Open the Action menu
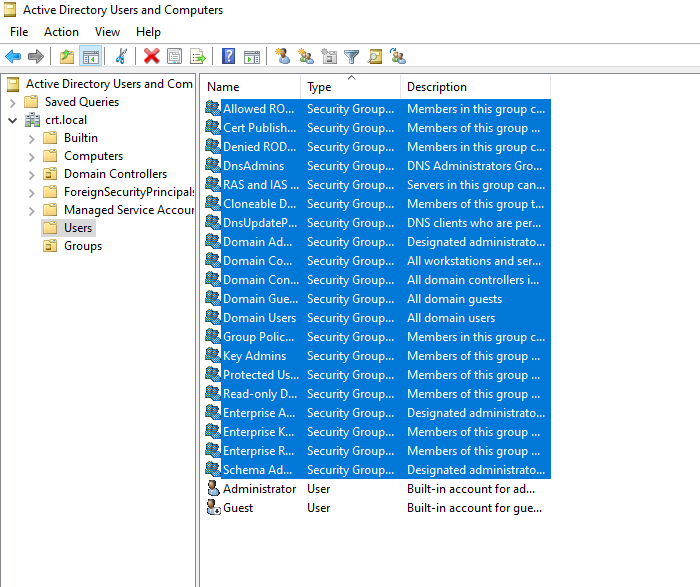 61,32
